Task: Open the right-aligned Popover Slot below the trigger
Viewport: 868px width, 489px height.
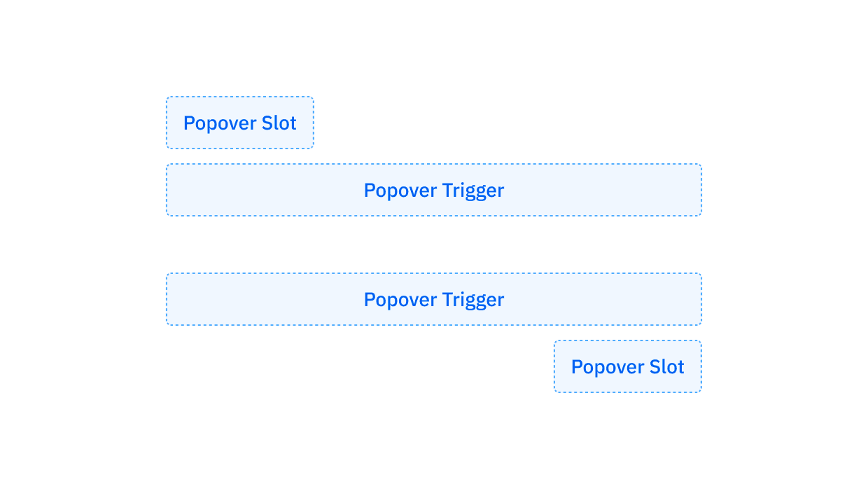Action: tap(627, 366)
